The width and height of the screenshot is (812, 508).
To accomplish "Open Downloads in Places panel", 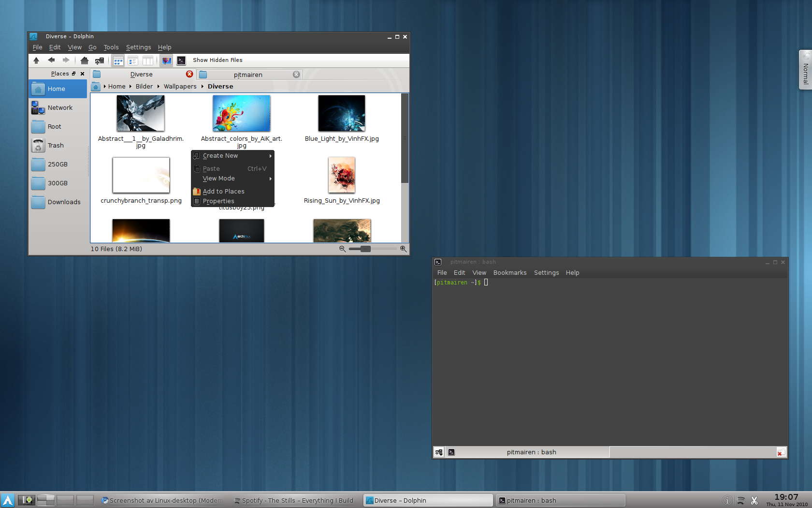I will 58,202.
